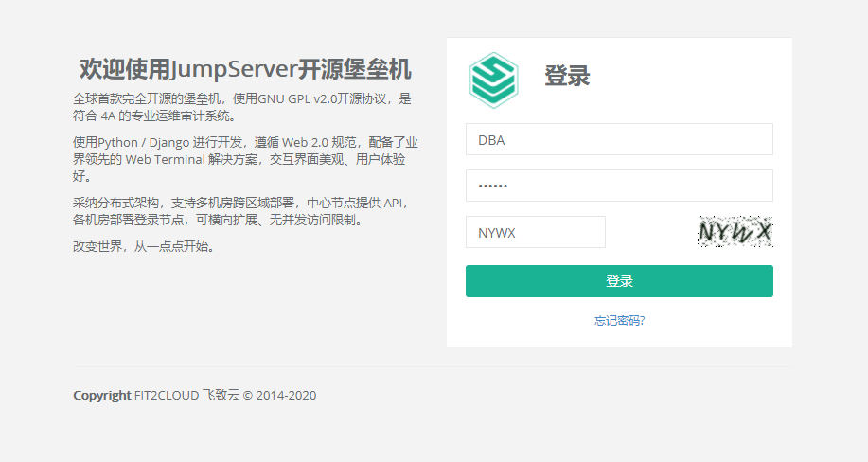
Task: Click into the masked password field
Action: click(619, 186)
